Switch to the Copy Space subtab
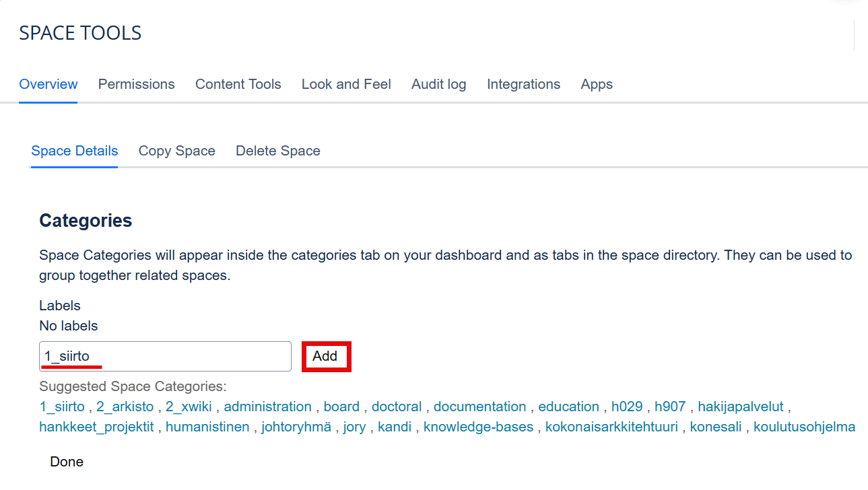Screen dimensions: 868x490 pyautogui.click(x=177, y=151)
